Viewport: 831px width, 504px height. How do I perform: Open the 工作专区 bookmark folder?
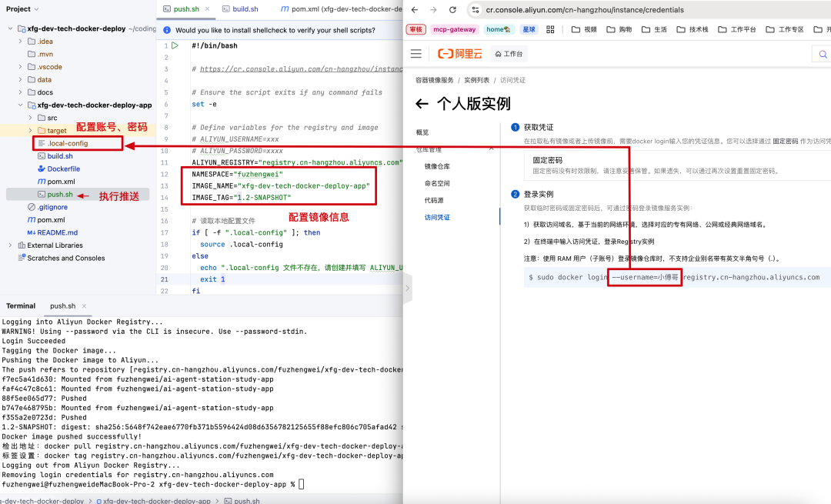(784, 29)
